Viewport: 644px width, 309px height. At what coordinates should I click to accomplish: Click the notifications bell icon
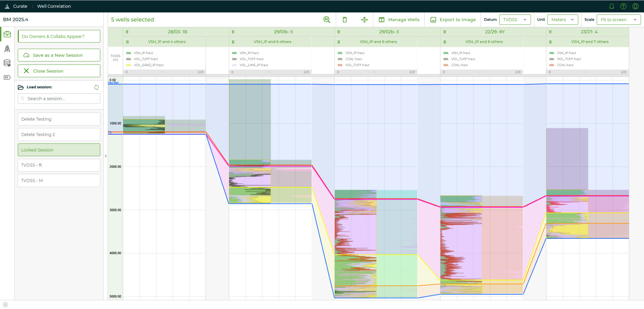pyautogui.click(x=611, y=6)
